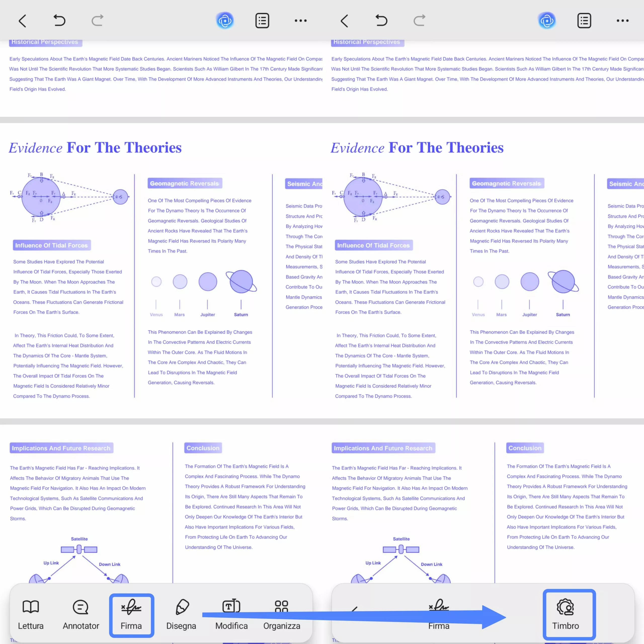Open the outline list icon, left panel

click(262, 21)
